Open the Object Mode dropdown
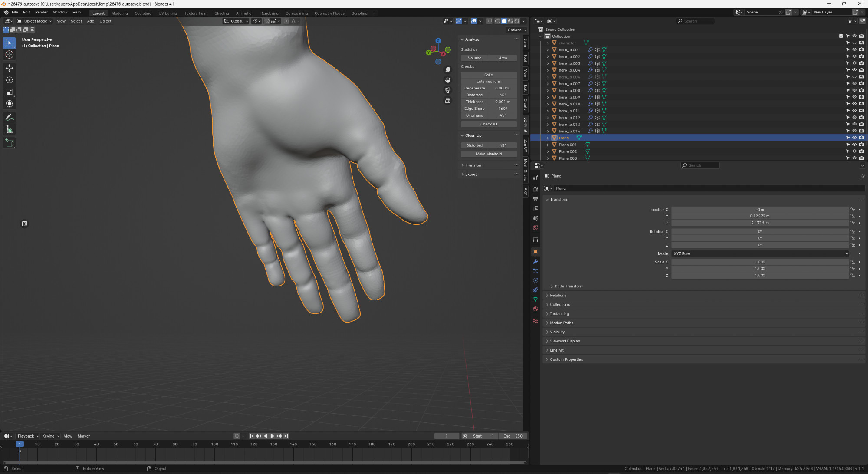The image size is (868, 474). [x=34, y=21]
